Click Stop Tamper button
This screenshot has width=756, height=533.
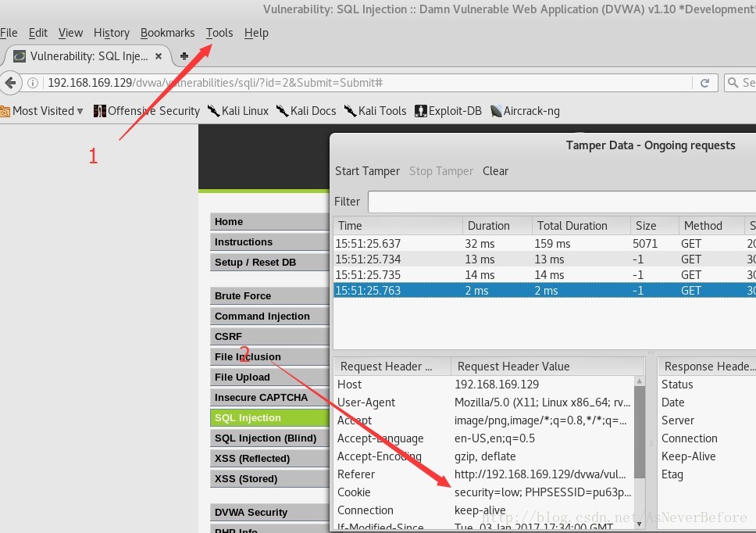[441, 171]
